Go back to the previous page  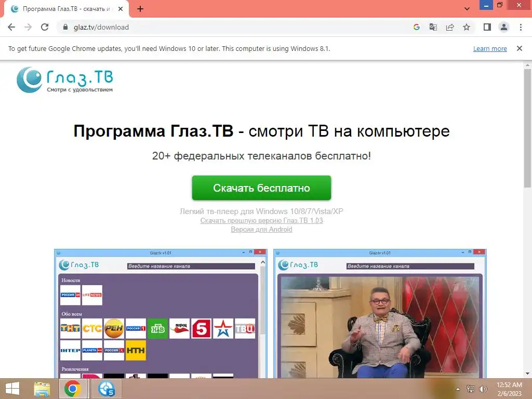pyautogui.click(x=11, y=27)
